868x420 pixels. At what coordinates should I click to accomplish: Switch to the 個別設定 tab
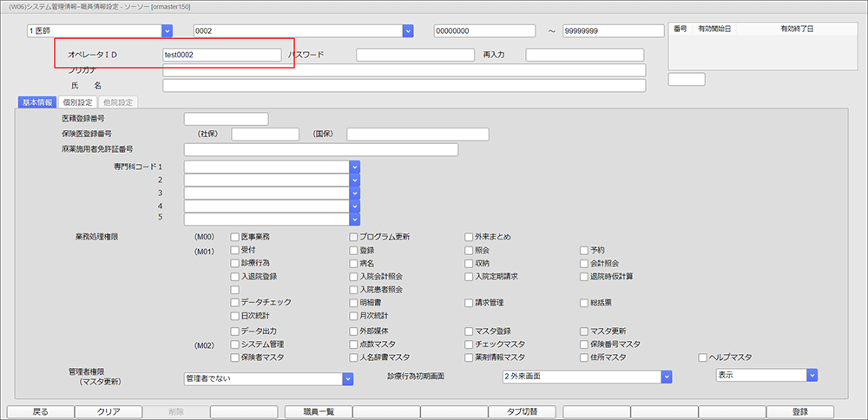[x=78, y=102]
